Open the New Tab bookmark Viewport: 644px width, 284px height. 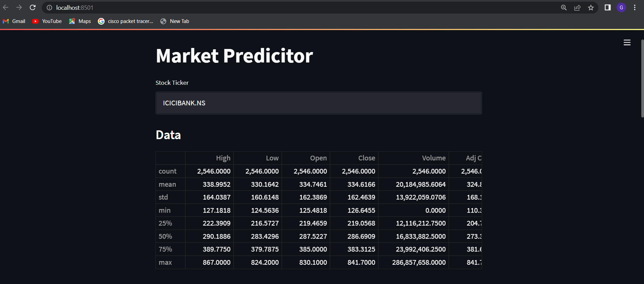pyautogui.click(x=174, y=21)
